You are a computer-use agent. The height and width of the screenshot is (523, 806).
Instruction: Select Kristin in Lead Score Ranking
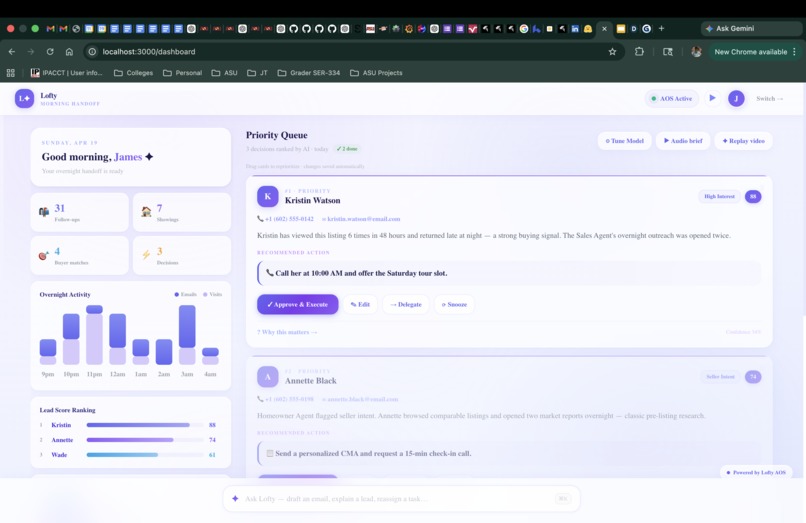(x=61, y=425)
